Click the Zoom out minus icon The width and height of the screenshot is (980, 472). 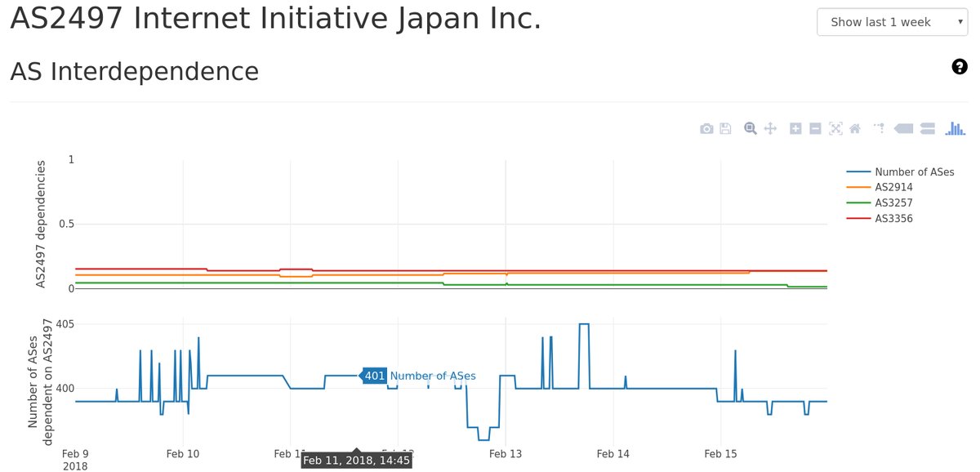click(815, 128)
